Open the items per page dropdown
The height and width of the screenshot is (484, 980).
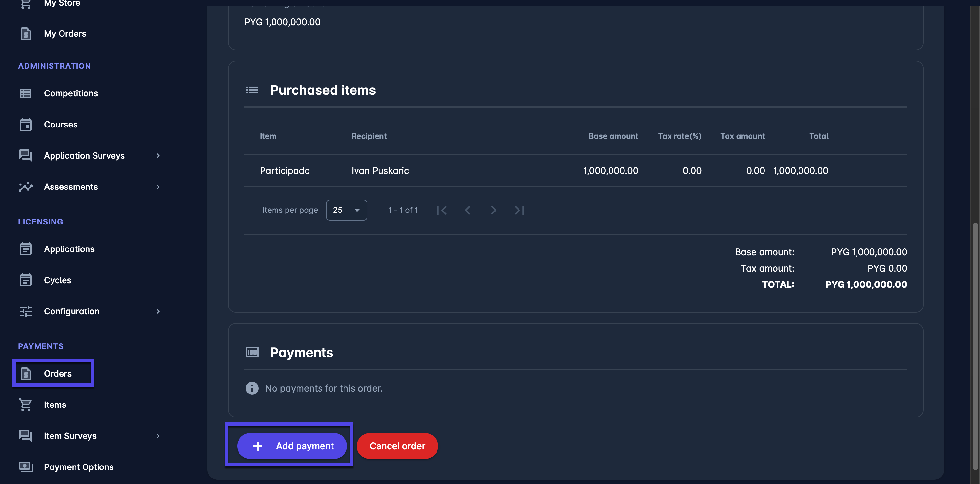[346, 210]
